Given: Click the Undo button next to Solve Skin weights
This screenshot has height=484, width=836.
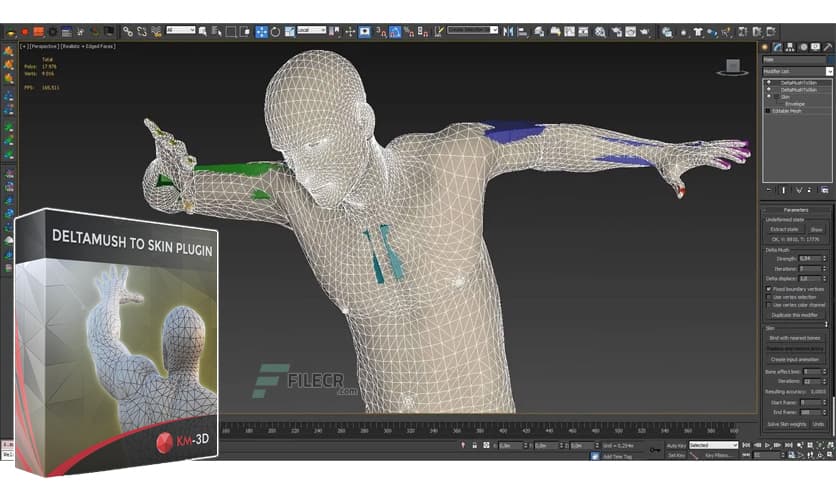Looking at the screenshot, I should tap(818, 424).
